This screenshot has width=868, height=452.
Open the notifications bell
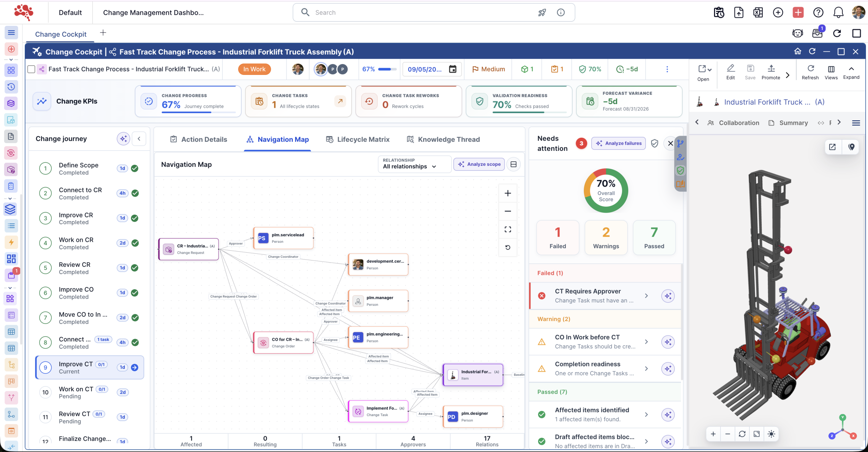pyautogui.click(x=838, y=13)
